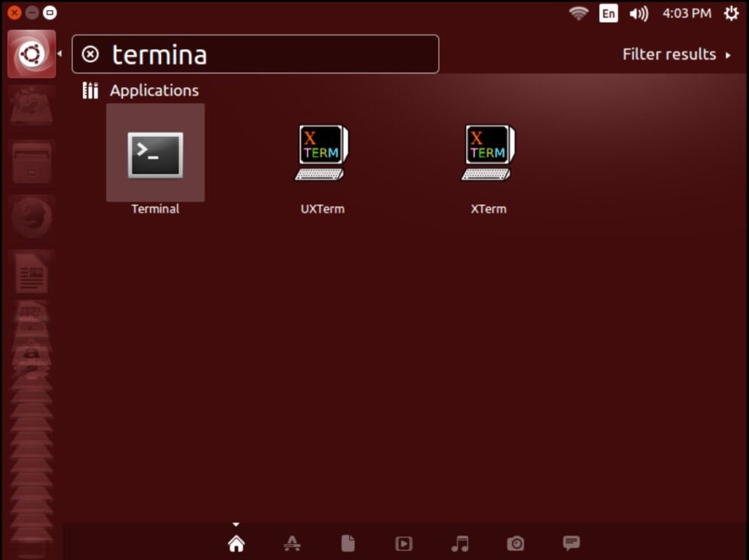The image size is (749, 560).
Task: Switch to the Home lens
Action: click(x=236, y=543)
